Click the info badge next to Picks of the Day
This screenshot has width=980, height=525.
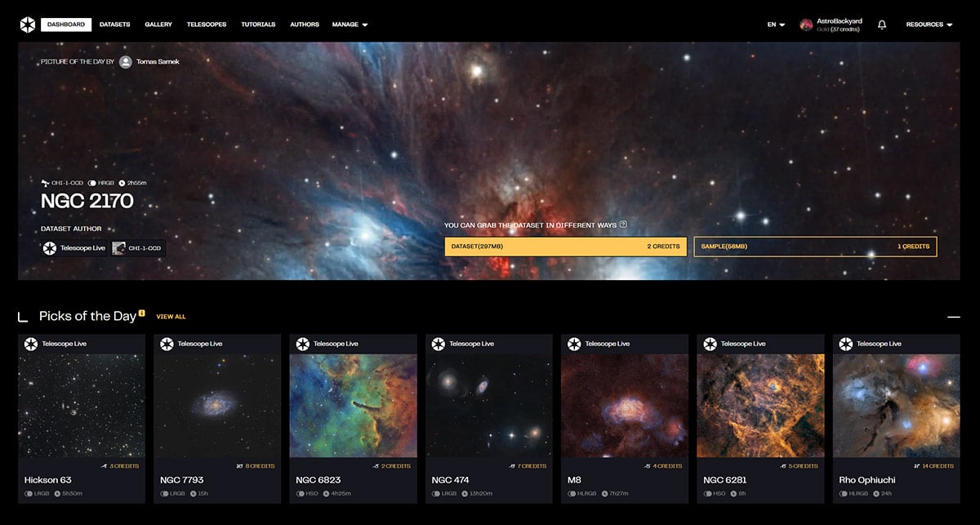click(142, 313)
